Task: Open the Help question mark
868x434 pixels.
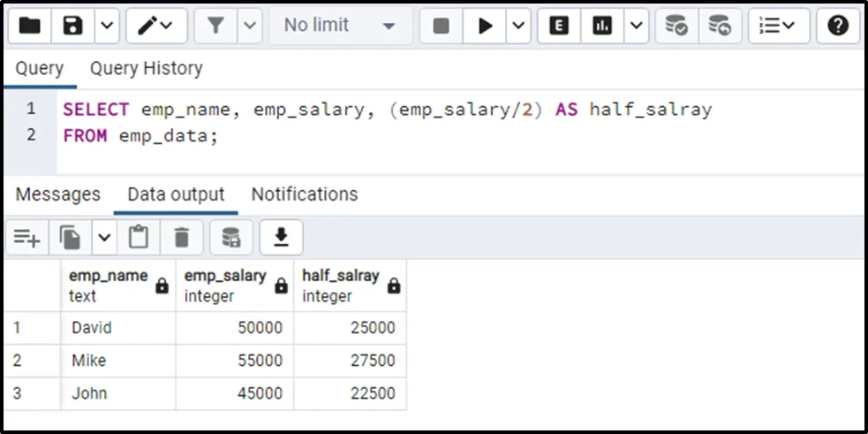Action: pyautogui.click(x=838, y=26)
